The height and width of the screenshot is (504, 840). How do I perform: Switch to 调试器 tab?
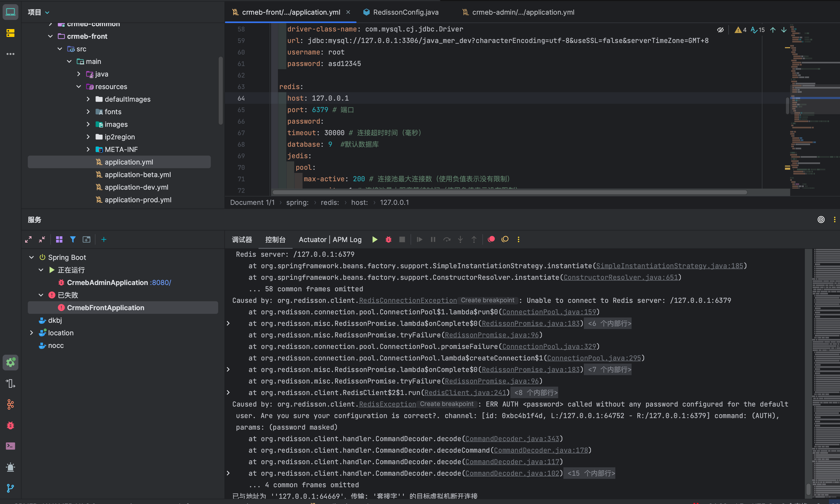point(242,239)
